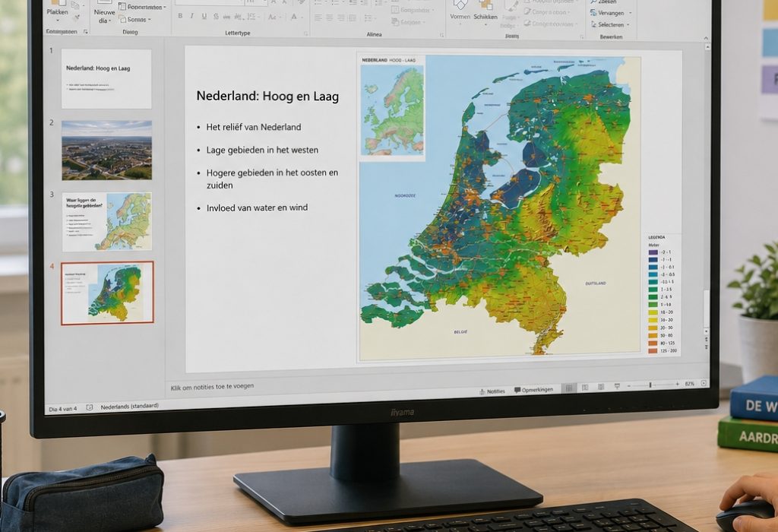Click the small Europe inset map on the slide
Screen dimensions: 778x532
pos(392,109)
